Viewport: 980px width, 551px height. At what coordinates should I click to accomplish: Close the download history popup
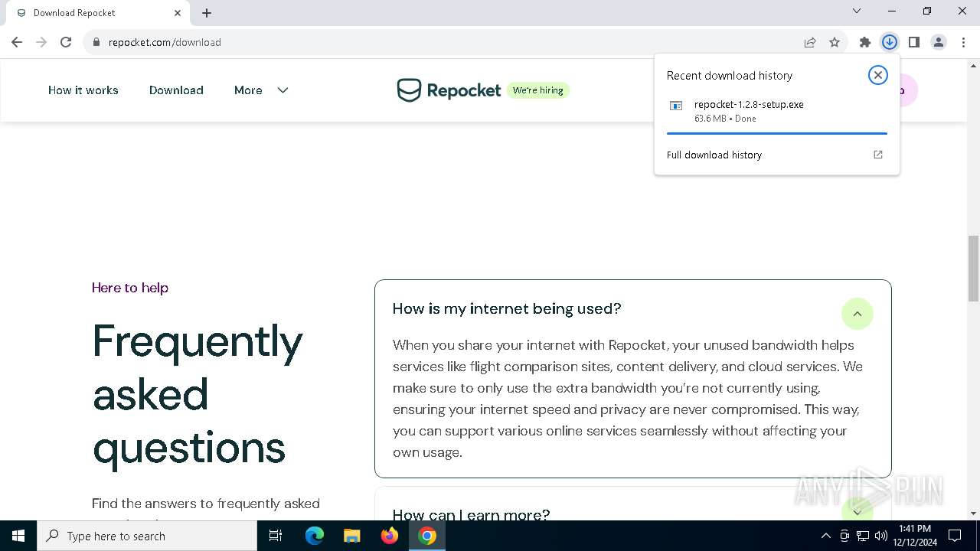click(878, 75)
